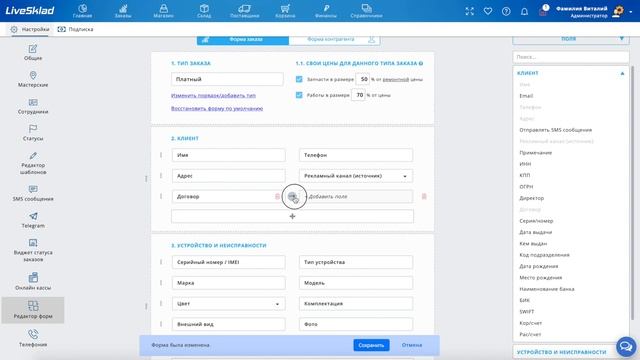Image resolution: width=640 pixels, height=360 pixels.
Task: Open the Заказы section in top navigation
Action: pyautogui.click(x=123, y=11)
